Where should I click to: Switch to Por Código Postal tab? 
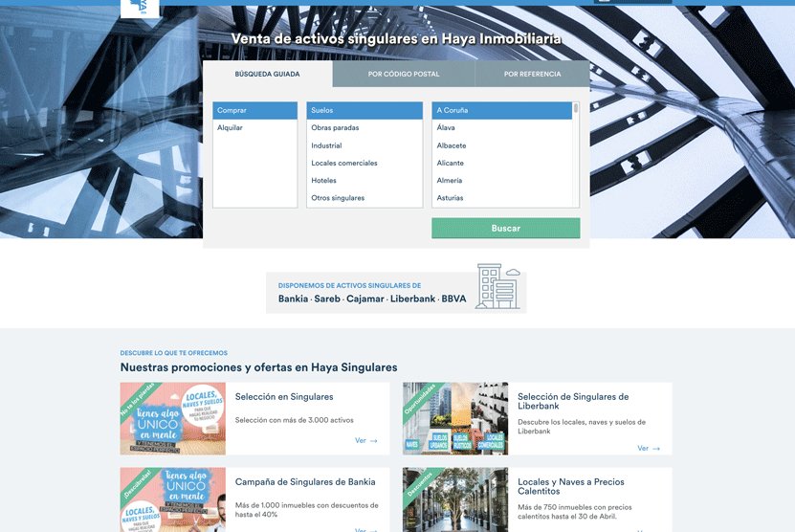(x=404, y=74)
